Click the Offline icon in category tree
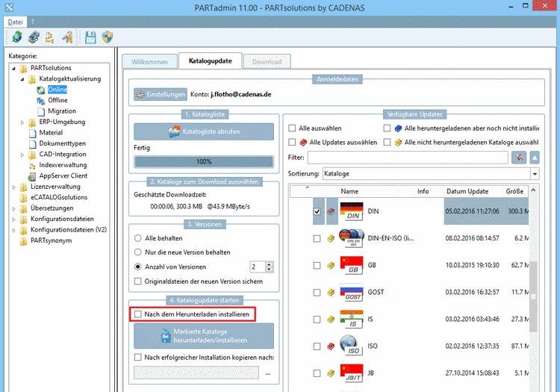Screen dimensions: 560x392 coord(41,101)
